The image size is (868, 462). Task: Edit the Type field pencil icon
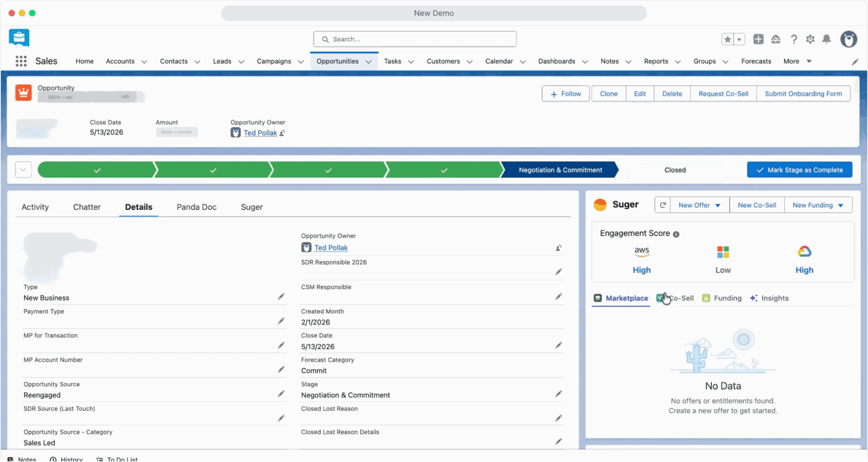coord(281,297)
